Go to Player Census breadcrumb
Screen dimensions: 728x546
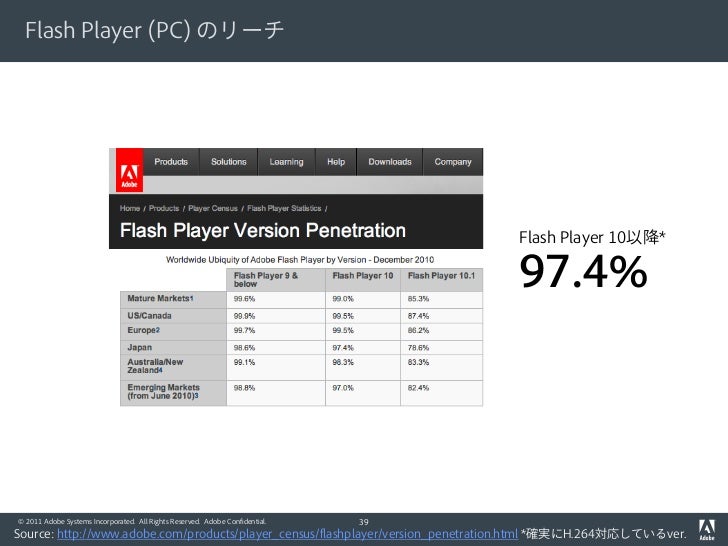(213, 208)
